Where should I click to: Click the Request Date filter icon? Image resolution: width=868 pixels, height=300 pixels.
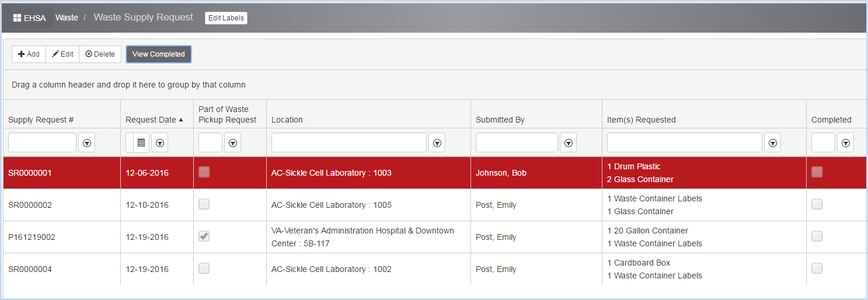160,142
